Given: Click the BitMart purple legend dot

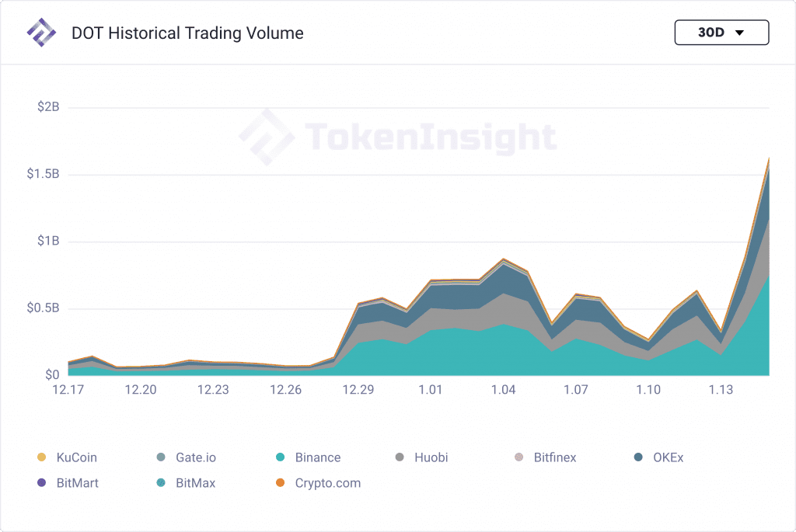Looking at the screenshot, I should pos(42,482).
